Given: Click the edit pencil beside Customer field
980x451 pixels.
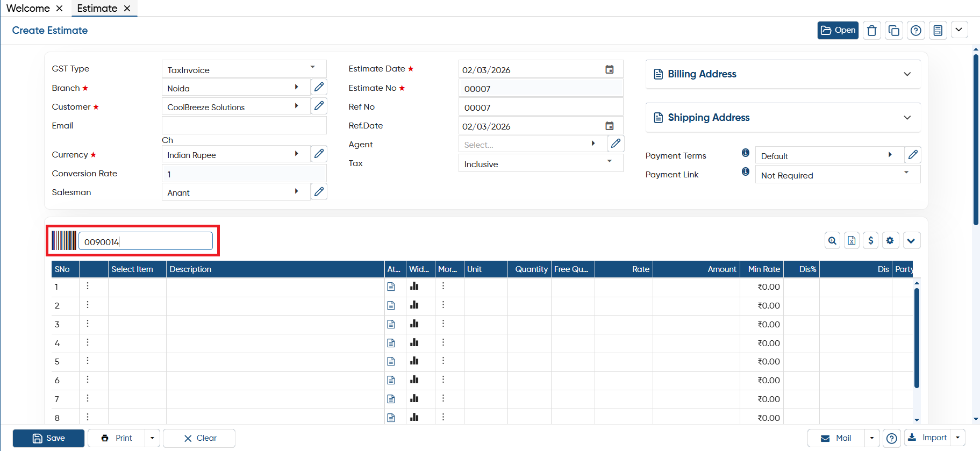Looking at the screenshot, I should 319,106.
